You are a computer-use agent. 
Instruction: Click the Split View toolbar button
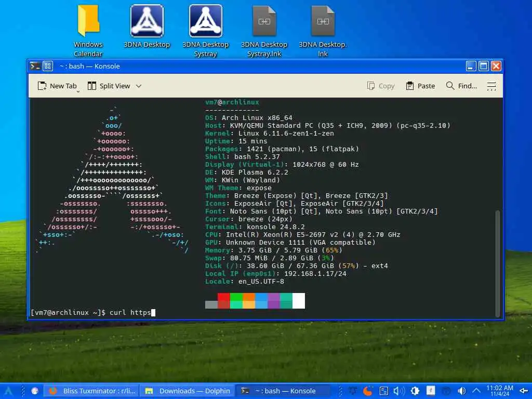109,86
